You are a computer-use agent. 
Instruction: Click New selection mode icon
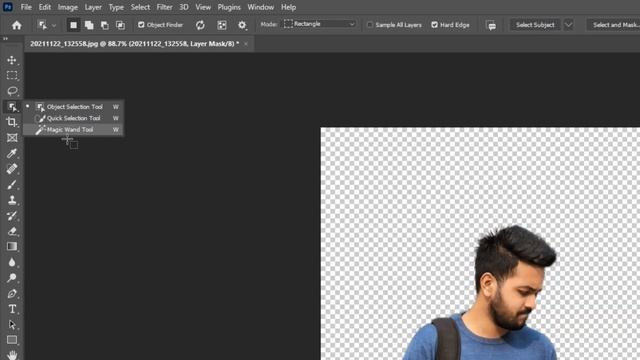tap(73, 25)
